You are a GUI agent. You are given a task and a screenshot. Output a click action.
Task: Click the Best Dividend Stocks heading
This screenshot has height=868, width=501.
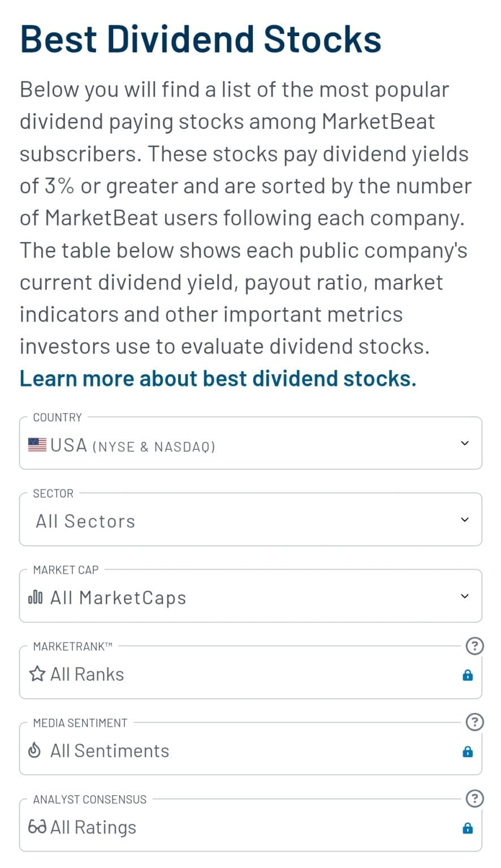click(200, 37)
